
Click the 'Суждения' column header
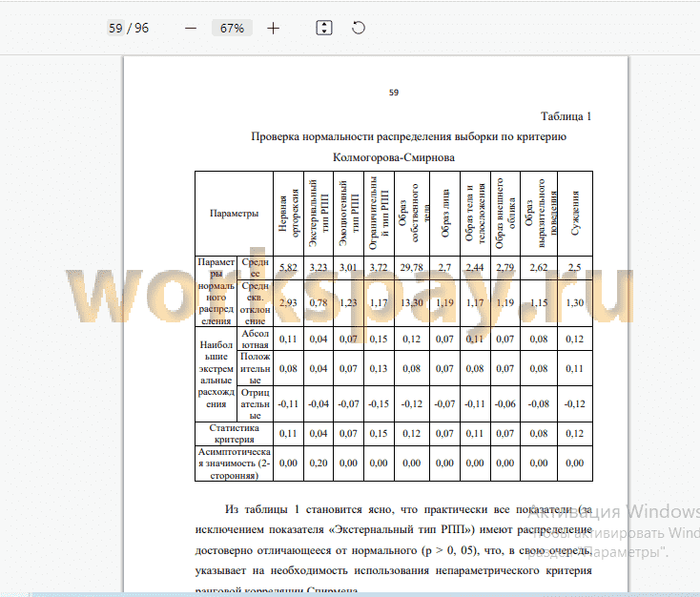point(575,214)
